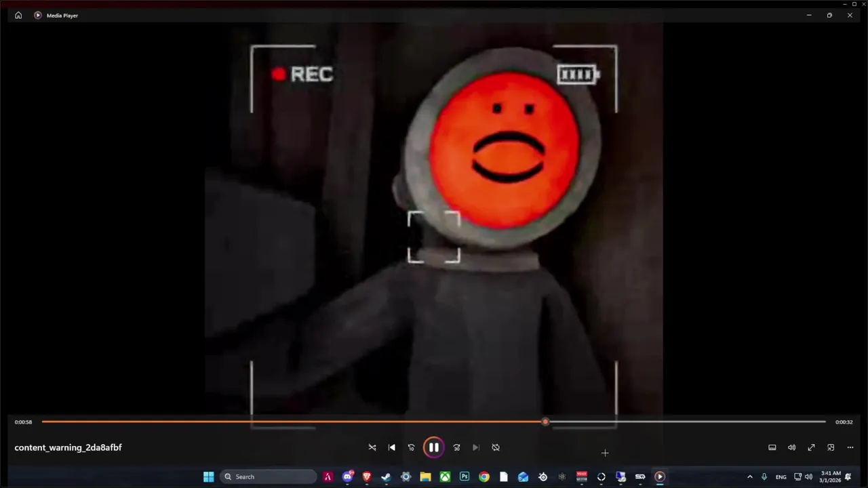Open Xbox app from taskbar
Image resolution: width=868 pixels, height=488 pixels.
[x=445, y=476]
